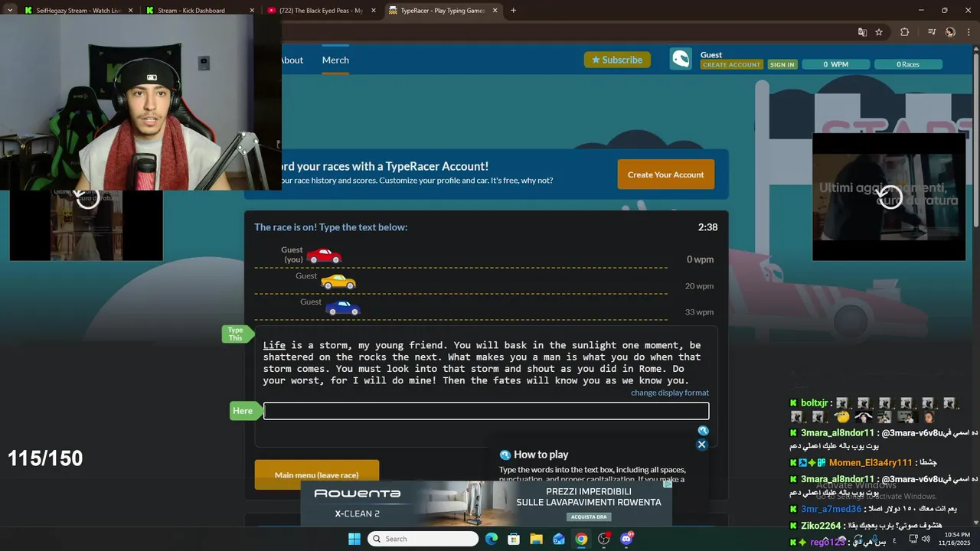The image size is (980, 551).
Task: Click Main menu (leave race) button
Action: [316, 474]
